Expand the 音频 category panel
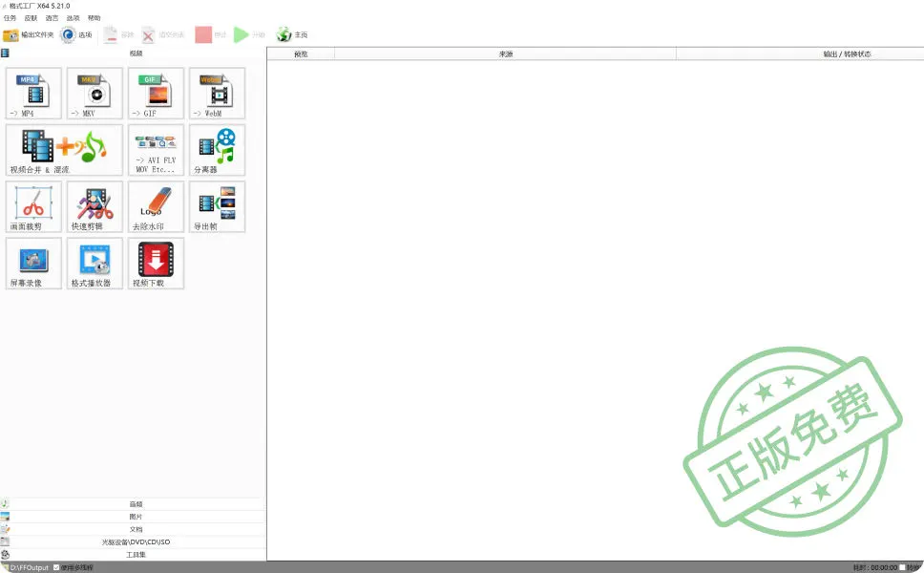 tap(135, 504)
